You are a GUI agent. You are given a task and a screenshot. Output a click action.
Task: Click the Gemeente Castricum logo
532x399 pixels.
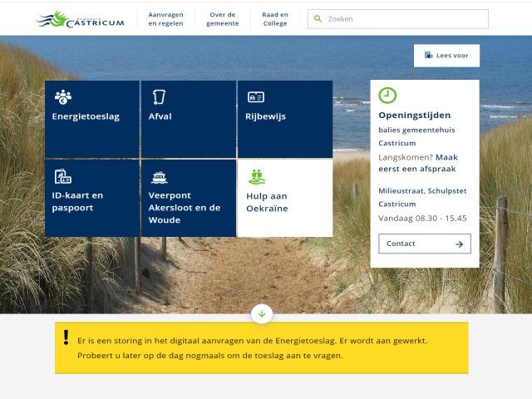pyautogui.click(x=81, y=19)
